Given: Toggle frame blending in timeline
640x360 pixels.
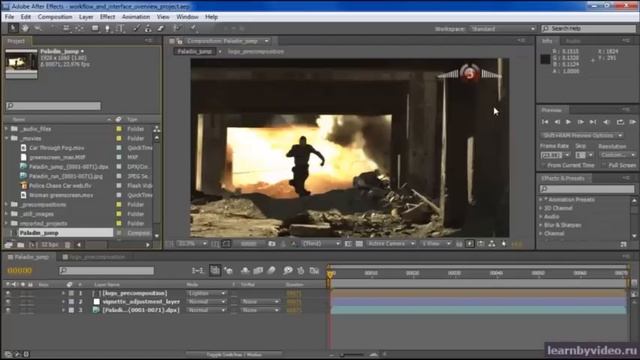Looking at the screenshot, I should (x=258, y=270).
